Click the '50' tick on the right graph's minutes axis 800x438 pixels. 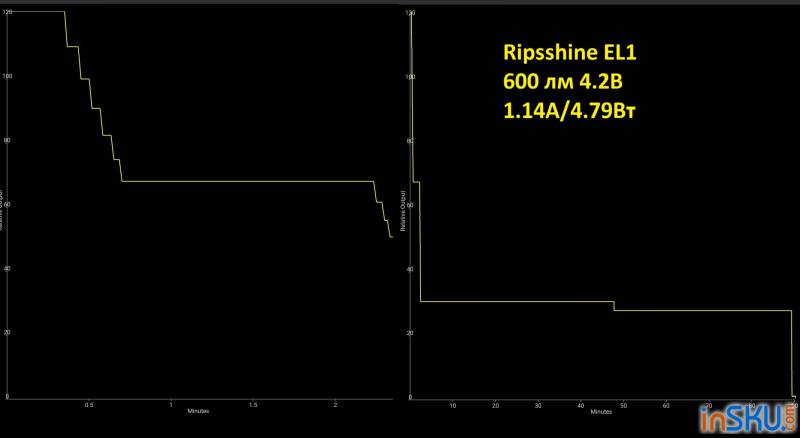tap(623, 406)
